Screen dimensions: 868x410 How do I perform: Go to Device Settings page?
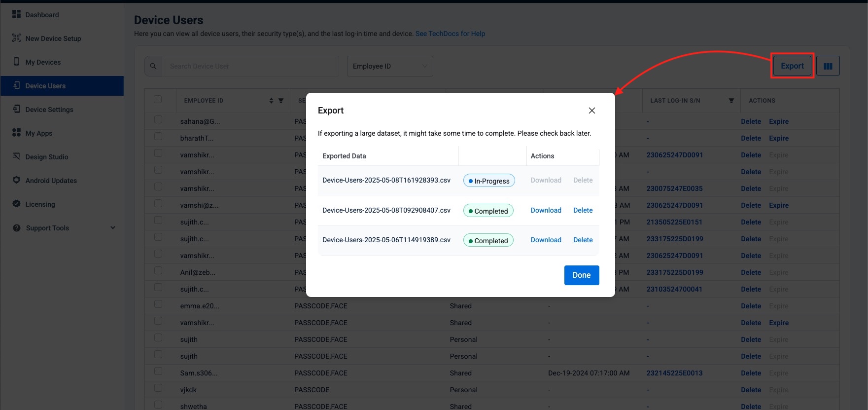[x=49, y=110]
